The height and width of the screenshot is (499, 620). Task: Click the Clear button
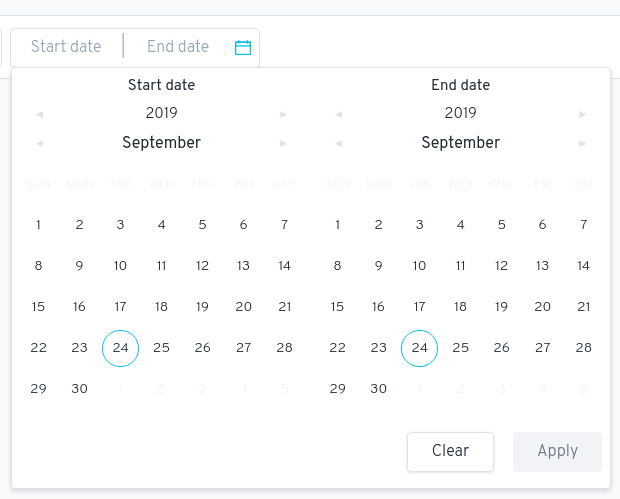[x=450, y=451]
